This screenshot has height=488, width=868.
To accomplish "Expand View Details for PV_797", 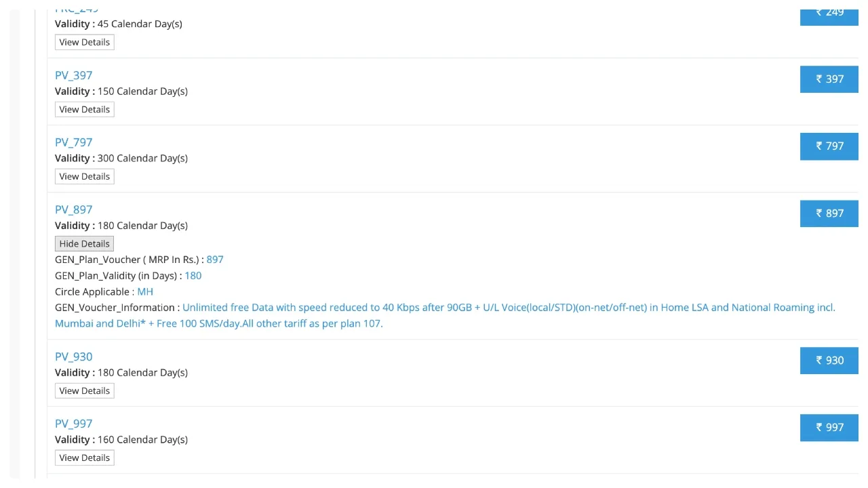I will pos(84,177).
